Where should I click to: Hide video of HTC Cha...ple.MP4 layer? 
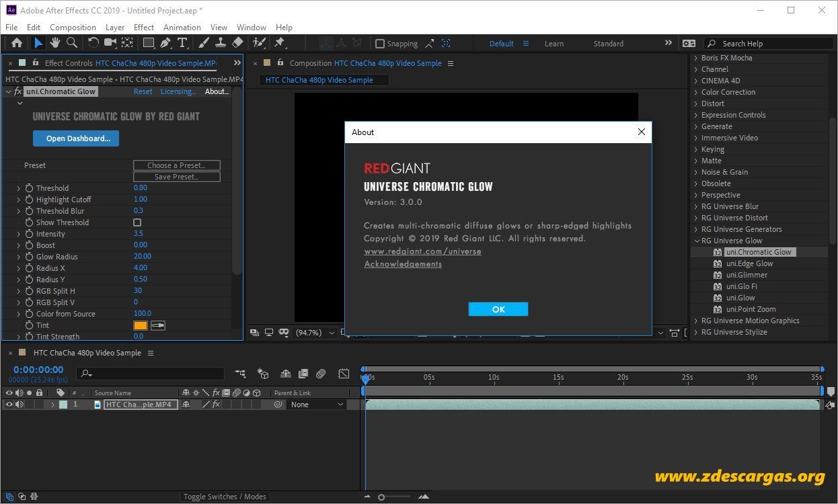coord(9,405)
